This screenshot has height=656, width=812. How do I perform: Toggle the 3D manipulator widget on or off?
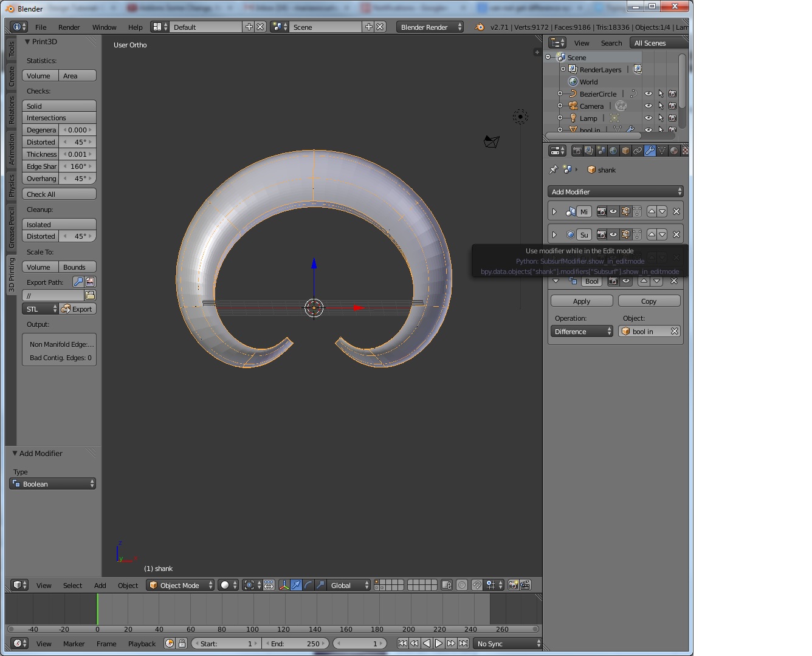[284, 585]
